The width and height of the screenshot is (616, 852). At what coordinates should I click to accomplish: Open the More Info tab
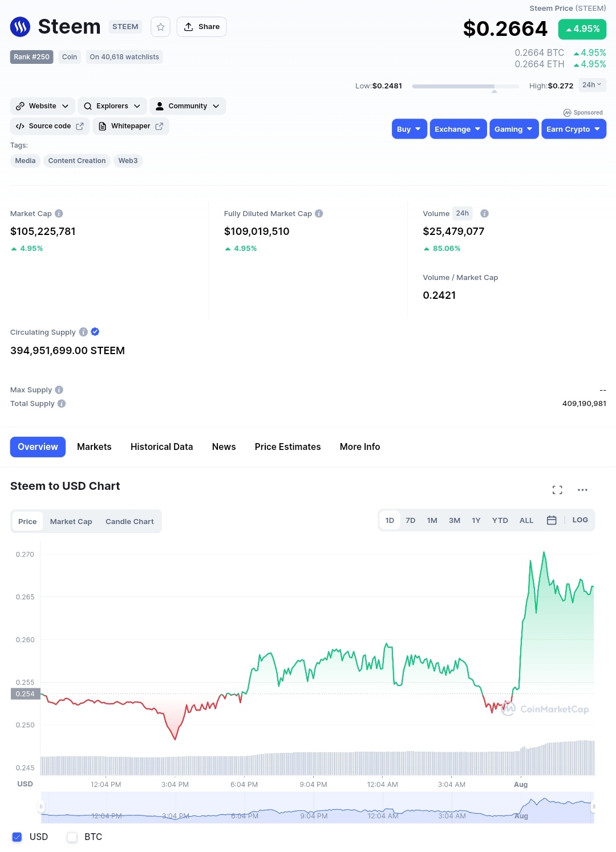click(x=360, y=447)
